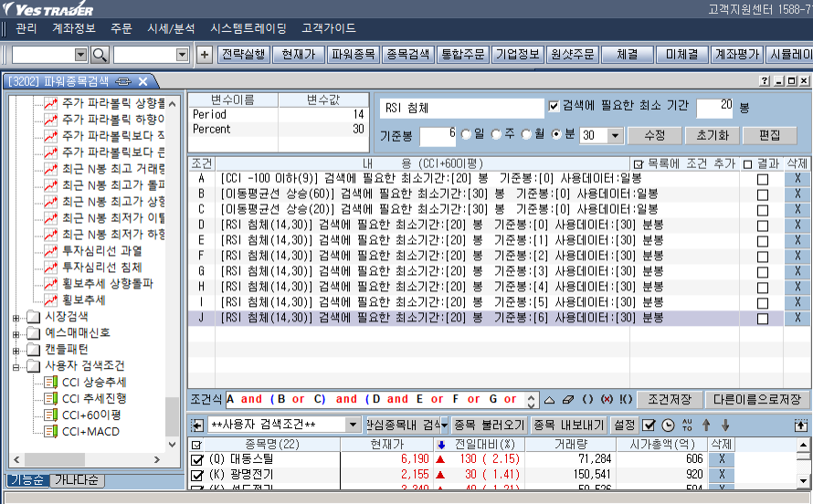Toggle 검색에 필요한 최소 기간 checkbox

(x=554, y=107)
